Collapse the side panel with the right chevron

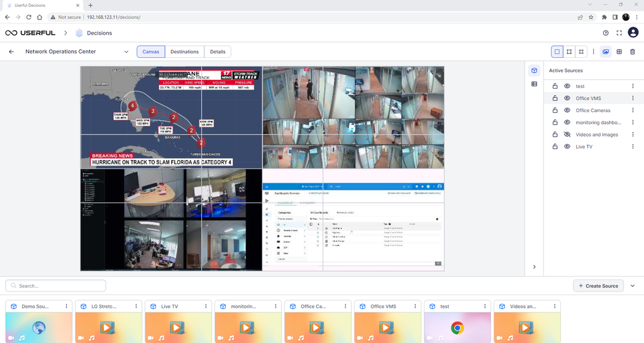535,267
